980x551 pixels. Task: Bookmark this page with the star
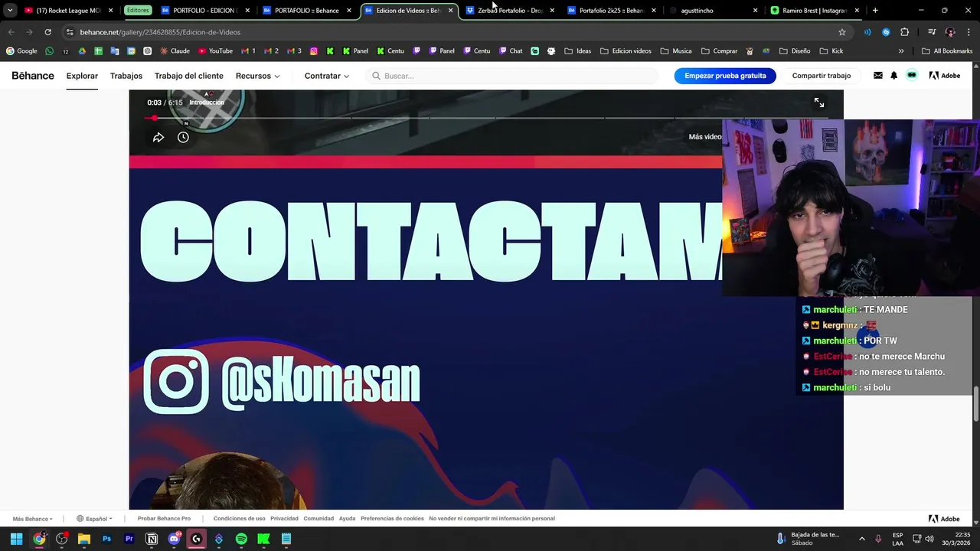[x=842, y=32]
